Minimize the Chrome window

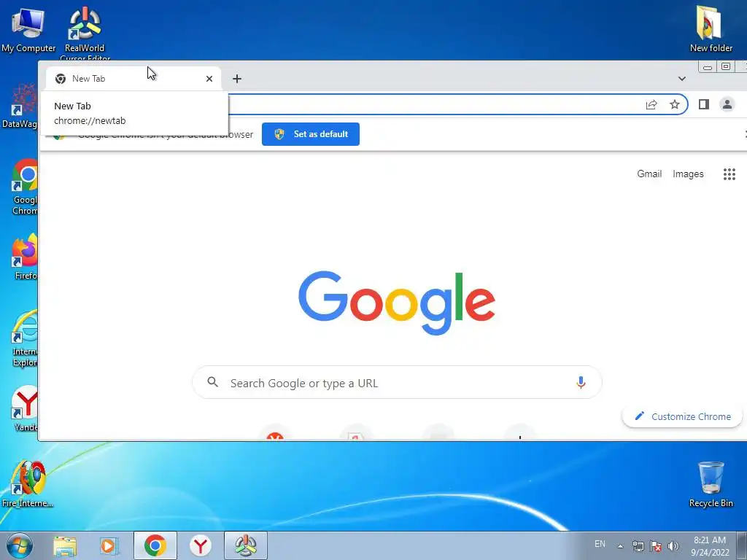(708, 66)
